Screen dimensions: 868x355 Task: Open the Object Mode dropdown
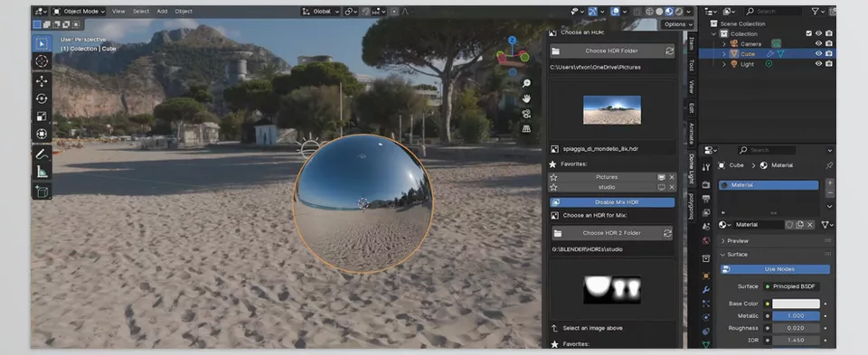coord(78,11)
